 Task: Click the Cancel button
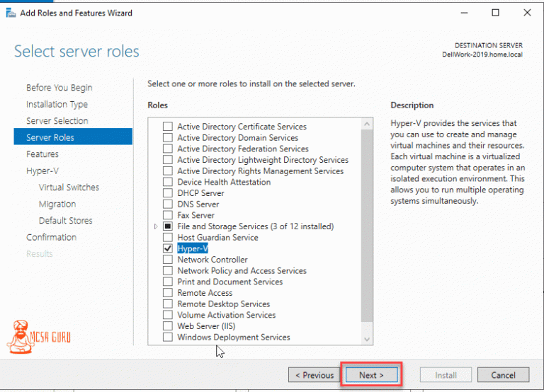pos(504,375)
